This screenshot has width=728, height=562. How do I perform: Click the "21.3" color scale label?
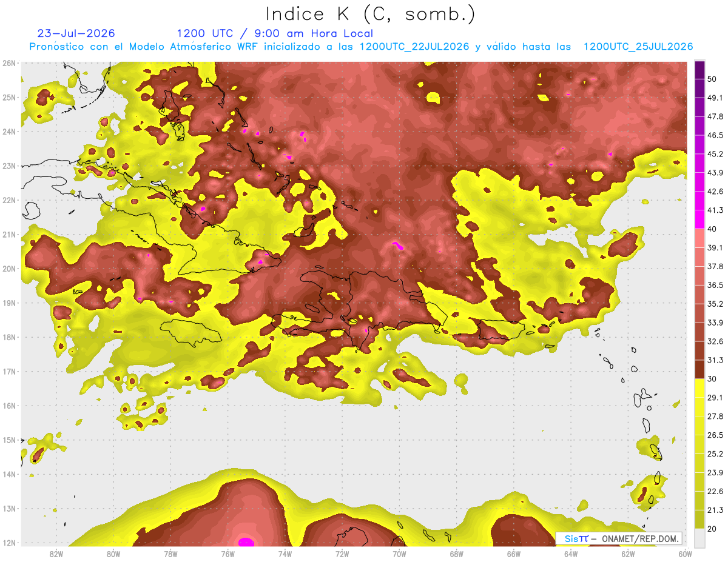coord(715,510)
